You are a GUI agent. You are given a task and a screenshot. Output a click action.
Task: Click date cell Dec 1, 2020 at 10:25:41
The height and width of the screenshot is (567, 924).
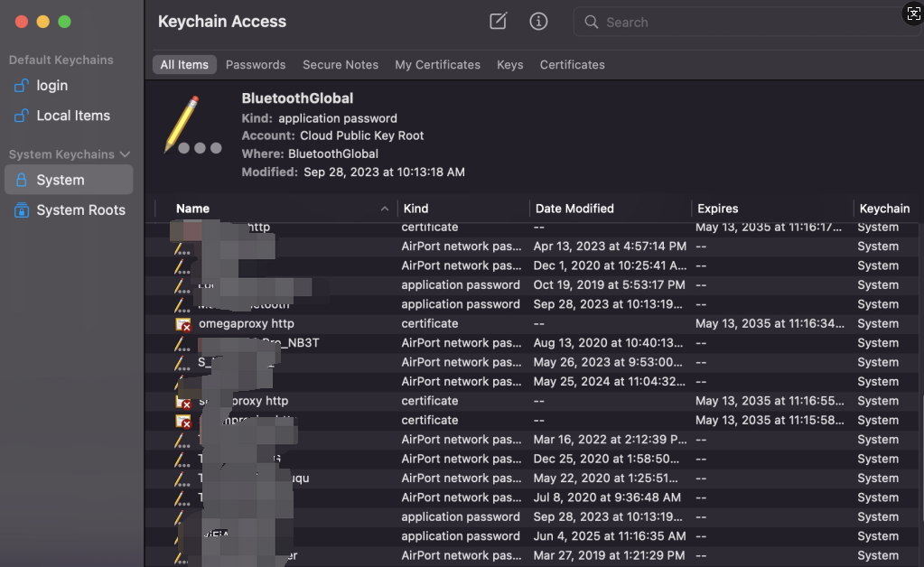pos(610,265)
